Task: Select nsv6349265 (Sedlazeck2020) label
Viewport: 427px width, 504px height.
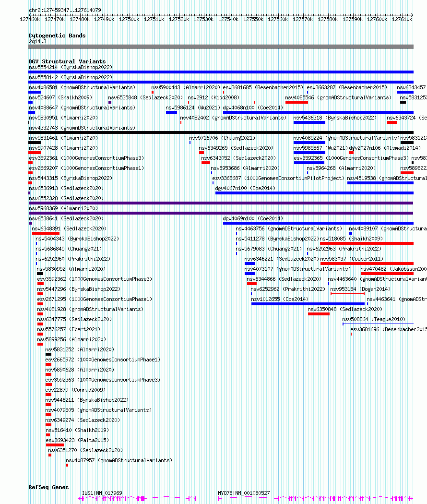Action: 236,148
